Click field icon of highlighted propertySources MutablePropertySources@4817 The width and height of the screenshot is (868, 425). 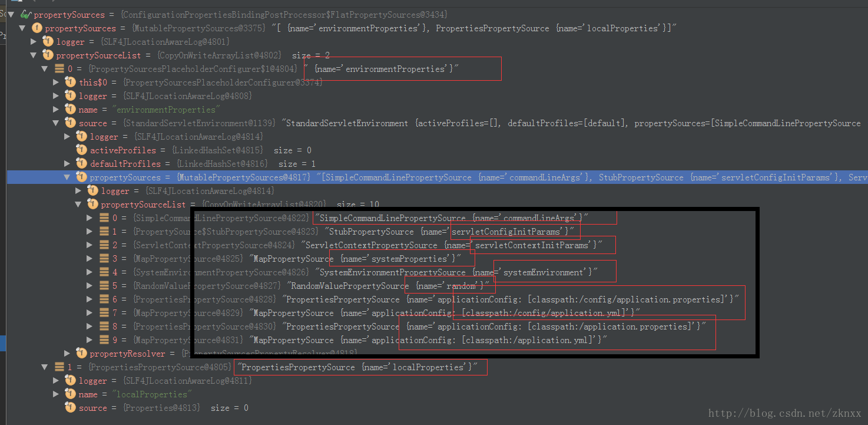coord(82,177)
